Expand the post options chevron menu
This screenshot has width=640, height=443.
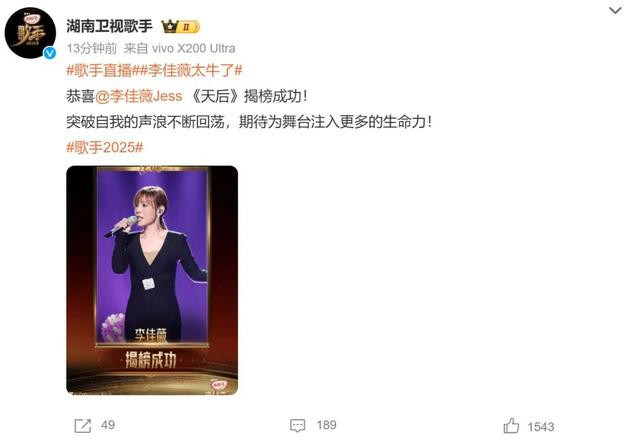click(x=615, y=10)
